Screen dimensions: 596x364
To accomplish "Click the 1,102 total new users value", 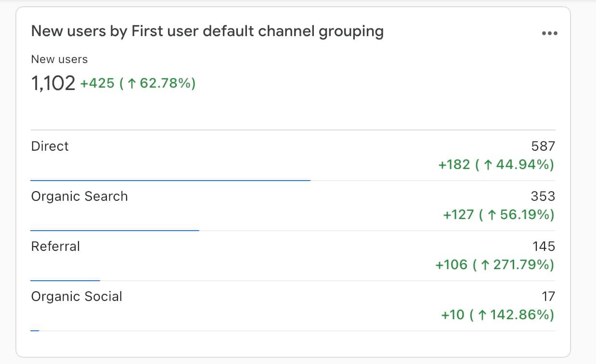I will 53,84.
